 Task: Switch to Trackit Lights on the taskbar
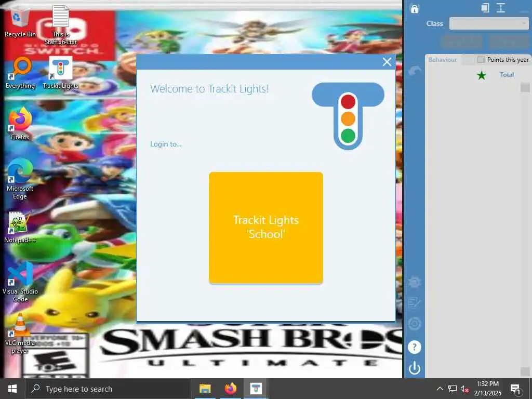click(x=256, y=389)
